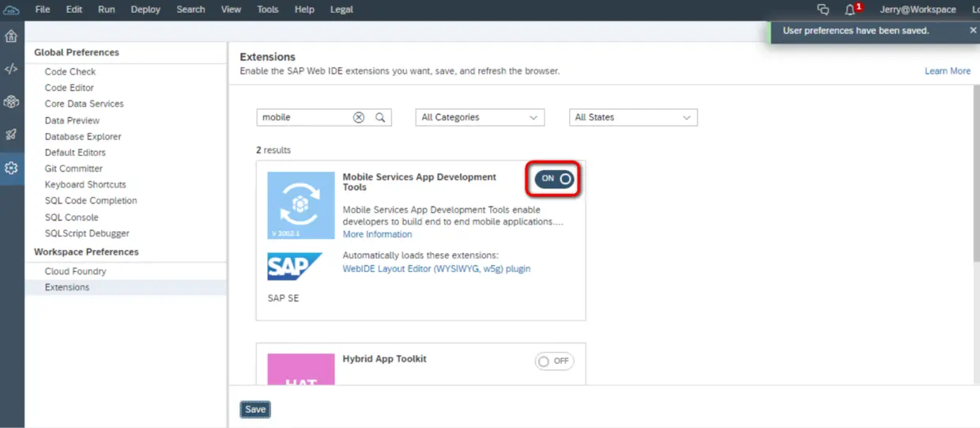
Task: Click the 2 results count text
Action: [x=273, y=150]
